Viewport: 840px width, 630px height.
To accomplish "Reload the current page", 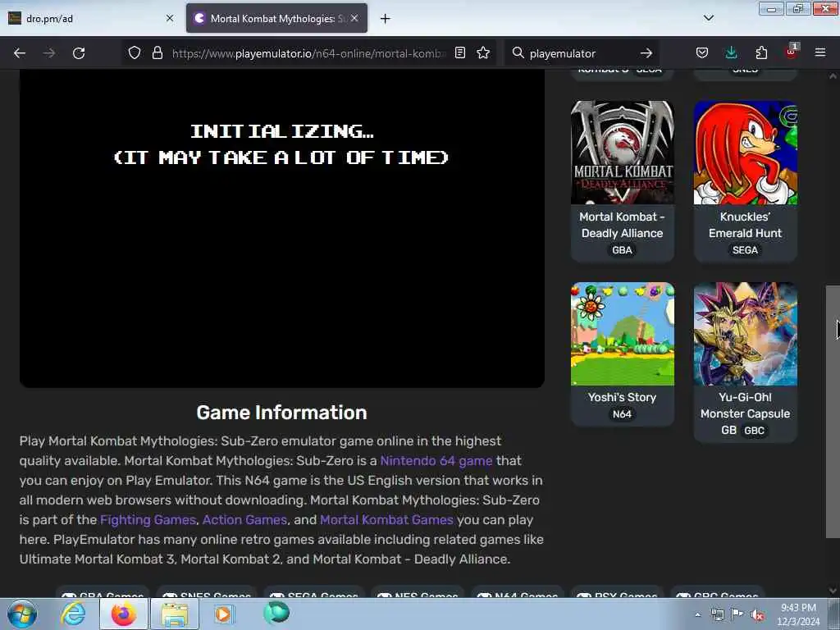I will pos(79,53).
